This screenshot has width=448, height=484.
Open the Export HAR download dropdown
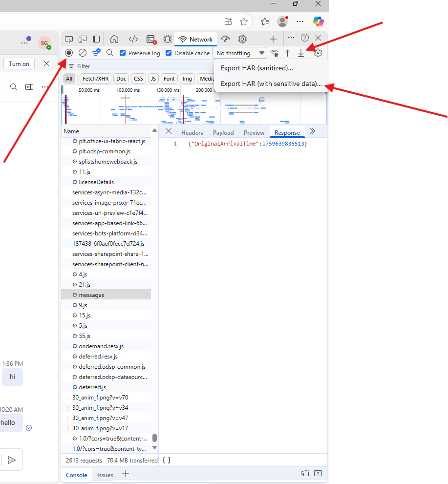(x=301, y=53)
